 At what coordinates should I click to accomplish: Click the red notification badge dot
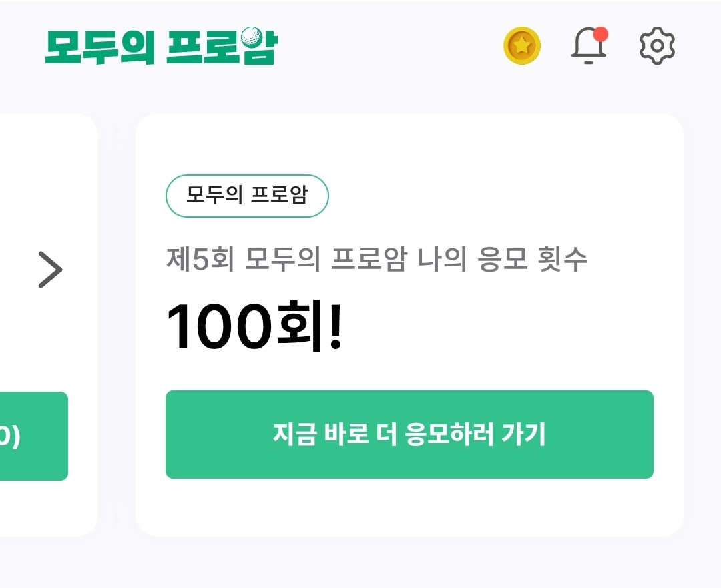[x=601, y=34]
